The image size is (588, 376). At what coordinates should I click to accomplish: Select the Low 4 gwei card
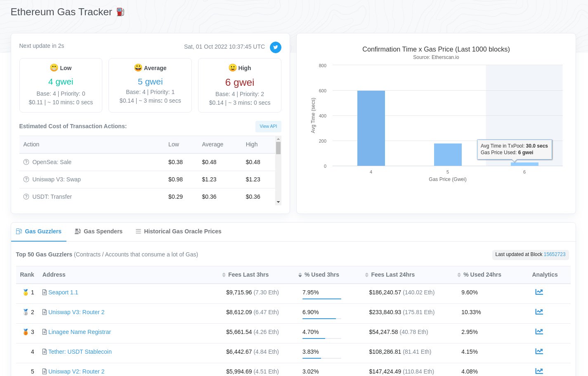(x=61, y=85)
